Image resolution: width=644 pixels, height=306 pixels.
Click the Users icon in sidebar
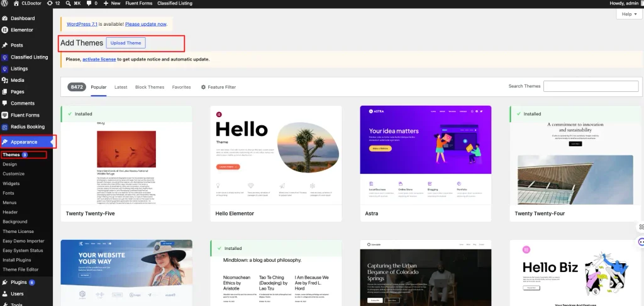tap(5, 294)
